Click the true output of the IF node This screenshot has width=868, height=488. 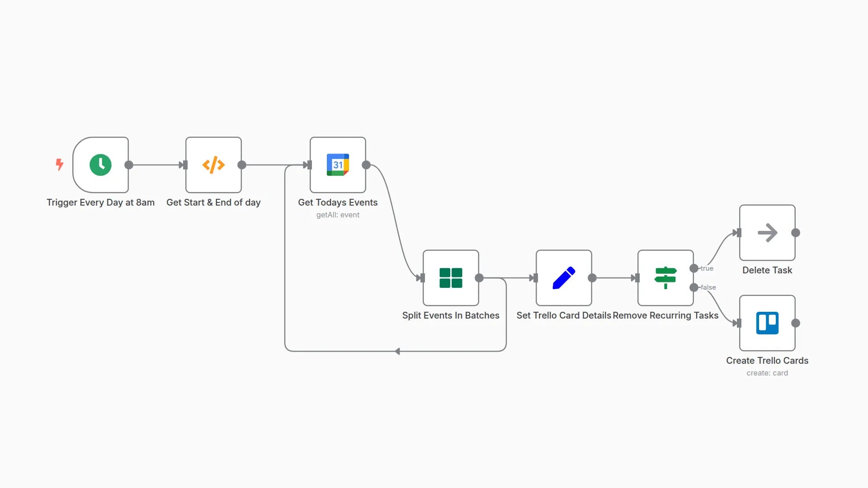[x=694, y=268]
